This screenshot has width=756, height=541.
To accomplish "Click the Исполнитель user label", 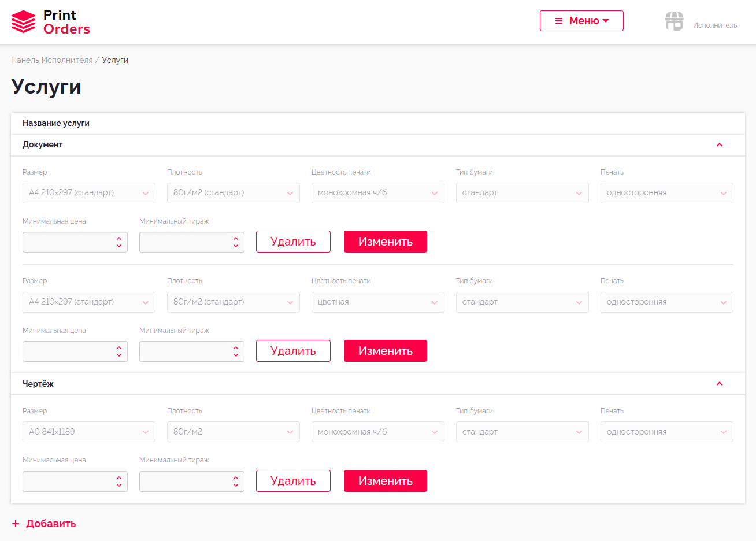I will tap(715, 25).
